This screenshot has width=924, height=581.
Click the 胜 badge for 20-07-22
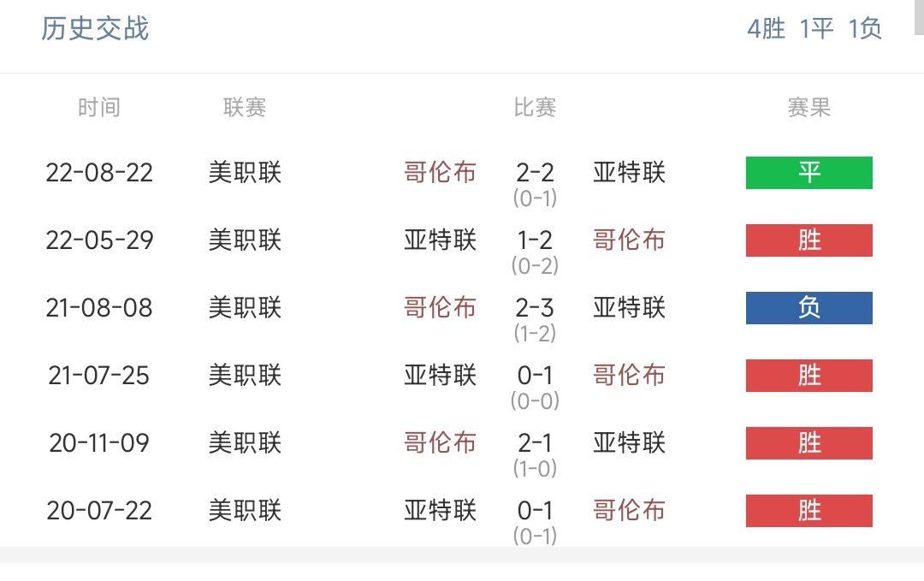click(808, 510)
